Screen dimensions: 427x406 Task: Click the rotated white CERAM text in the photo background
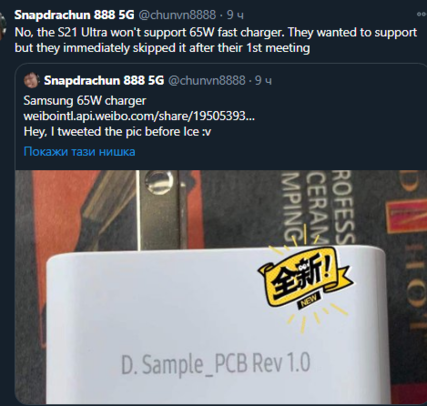pos(317,205)
